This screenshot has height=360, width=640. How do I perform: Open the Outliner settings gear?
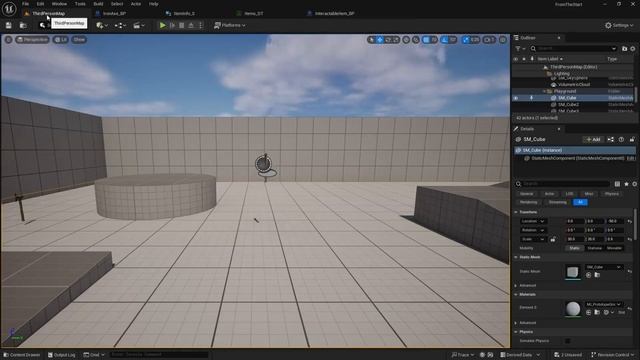pos(633,49)
